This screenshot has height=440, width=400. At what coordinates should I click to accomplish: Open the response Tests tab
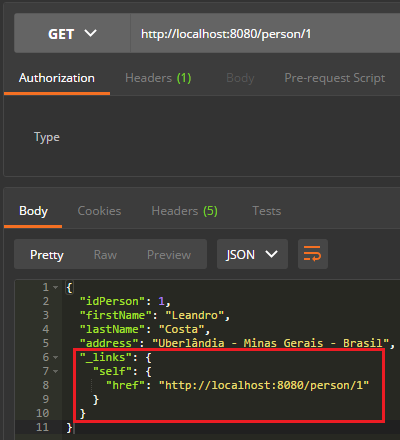267,211
